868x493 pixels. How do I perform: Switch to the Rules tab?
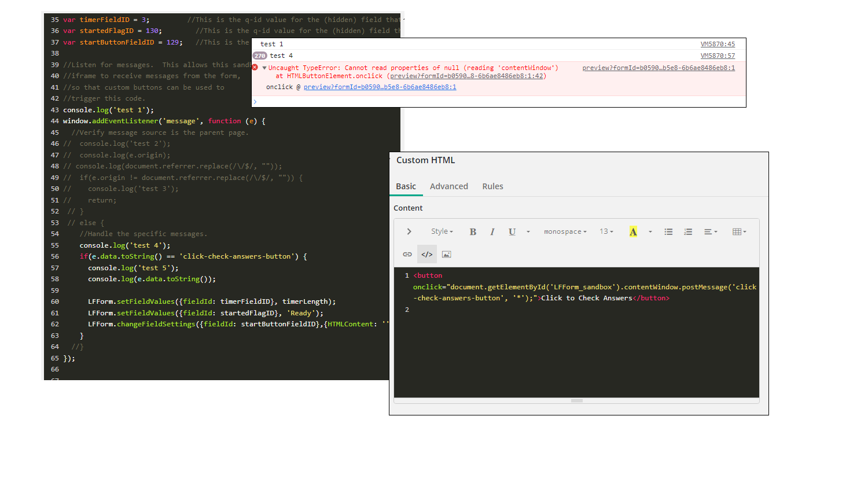(492, 186)
